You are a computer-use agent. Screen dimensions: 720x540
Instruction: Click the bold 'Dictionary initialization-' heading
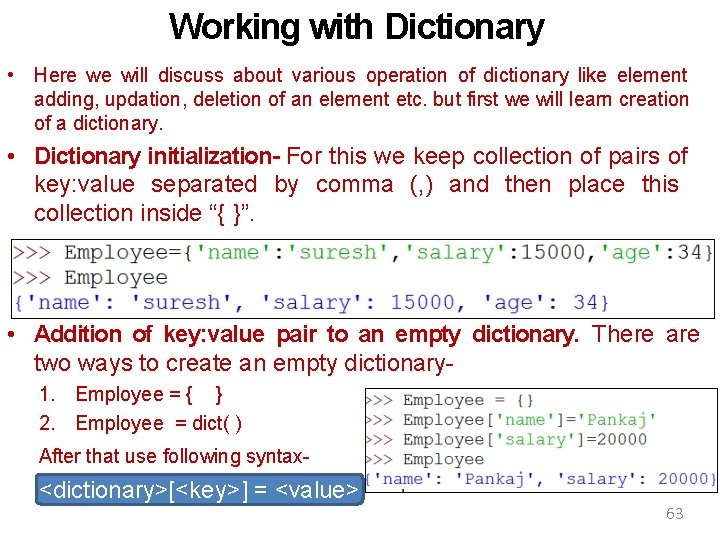(157, 156)
